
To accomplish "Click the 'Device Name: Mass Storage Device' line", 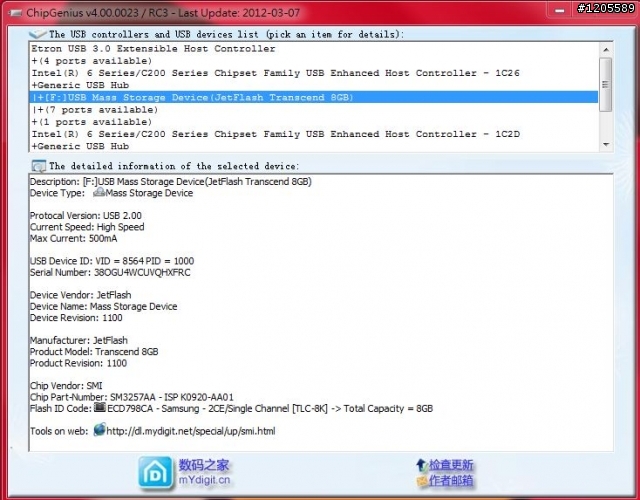I will point(104,306).
